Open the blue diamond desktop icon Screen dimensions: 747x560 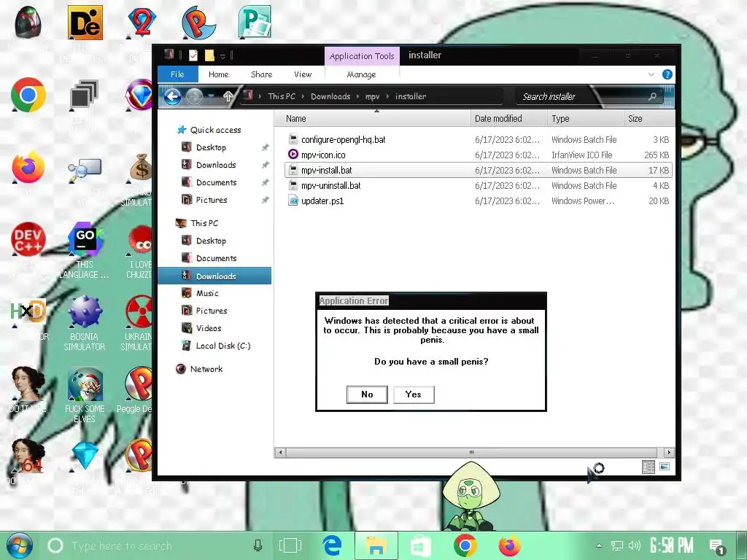point(85,456)
